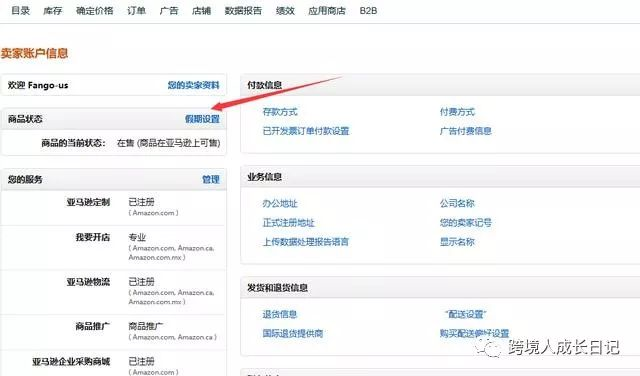Screen dimensions: 640x376
Task: Click the 假期设置 link
Action: click(202, 119)
